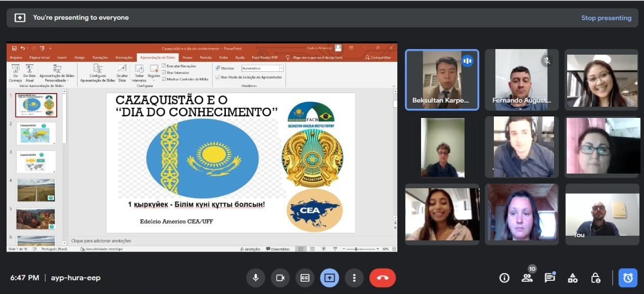
Task: Turn off the microphone in meeting controls
Action: [x=256, y=278]
